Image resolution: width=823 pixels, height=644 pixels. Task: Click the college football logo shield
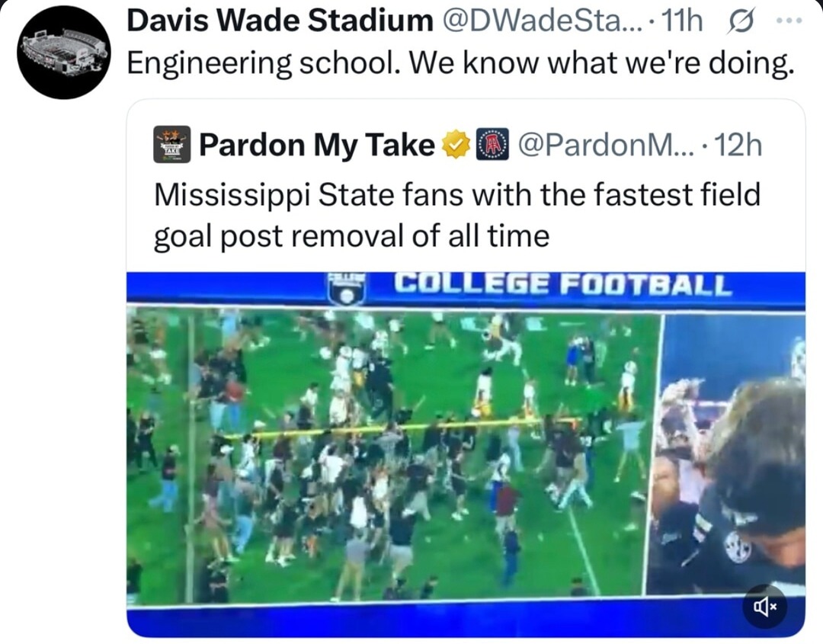tap(345, 288)
